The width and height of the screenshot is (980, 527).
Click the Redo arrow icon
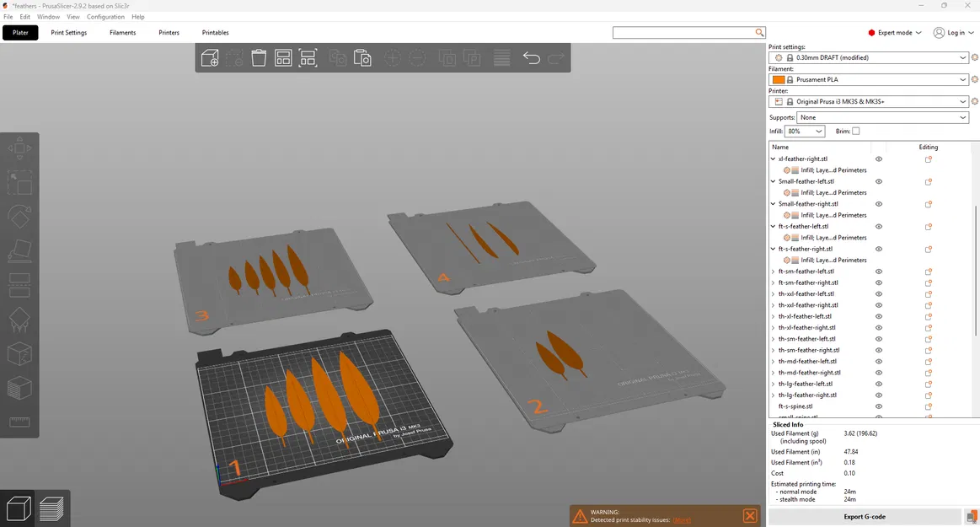555,58
